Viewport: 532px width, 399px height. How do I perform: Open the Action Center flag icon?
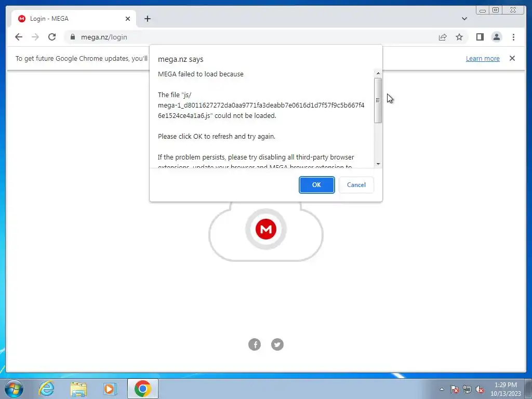click(x=455, y=389)
